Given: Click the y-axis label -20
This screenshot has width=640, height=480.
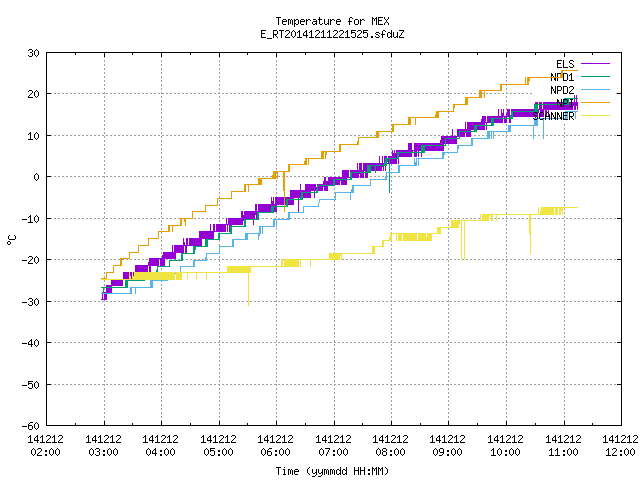Looking at the screenshot, I should tap(31, 260).
